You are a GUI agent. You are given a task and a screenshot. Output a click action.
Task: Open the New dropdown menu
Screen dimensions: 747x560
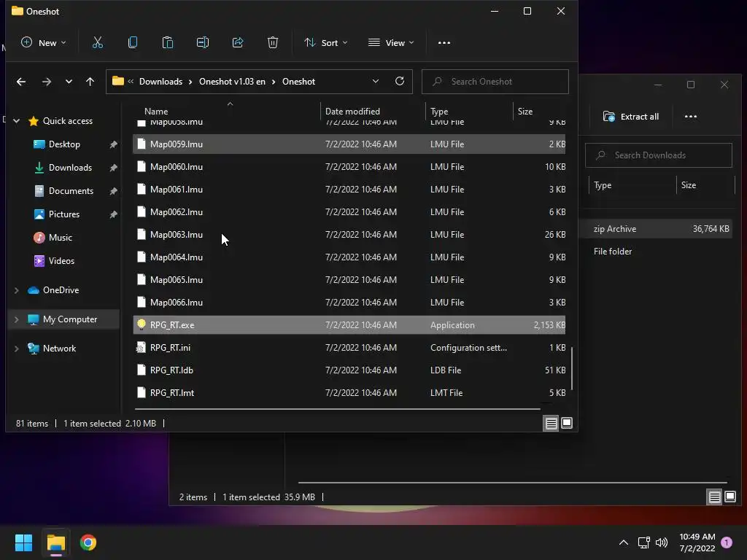[x=43, y=43]
